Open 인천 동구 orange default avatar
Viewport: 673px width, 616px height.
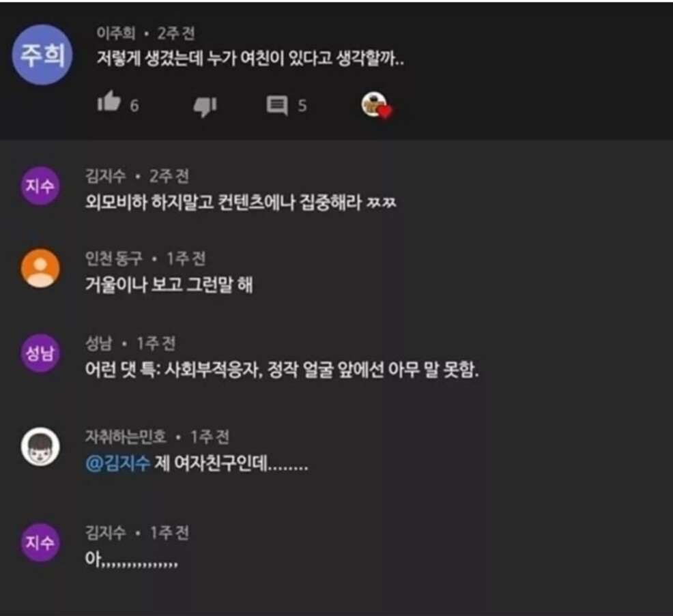coord(40,268)
